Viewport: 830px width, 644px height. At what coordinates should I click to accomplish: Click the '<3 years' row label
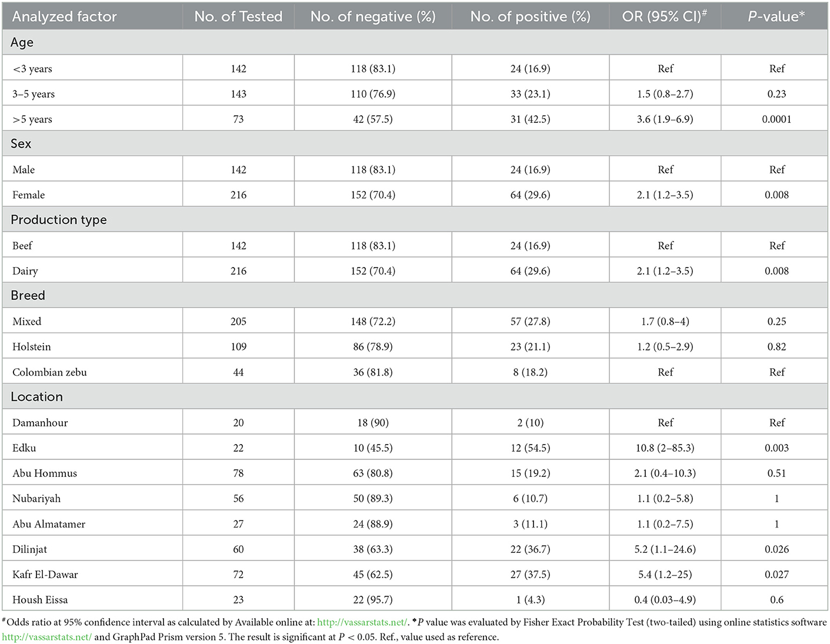tap(32, 69)
